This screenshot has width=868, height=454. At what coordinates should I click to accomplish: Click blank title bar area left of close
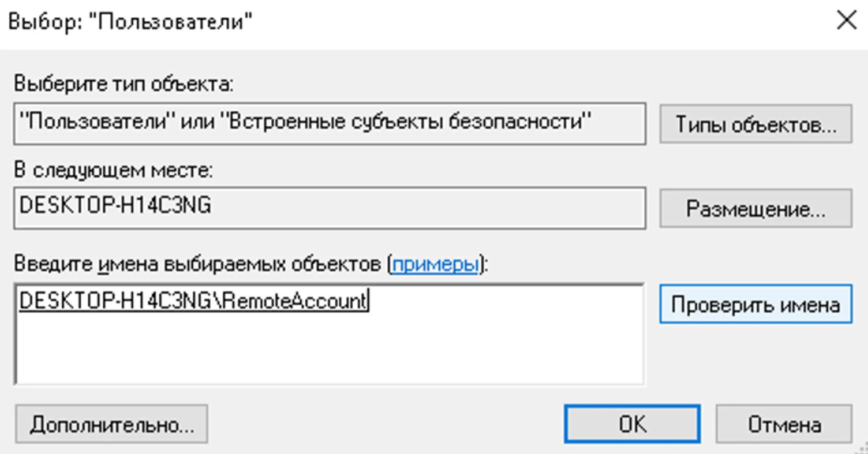[x=542, y=22]
